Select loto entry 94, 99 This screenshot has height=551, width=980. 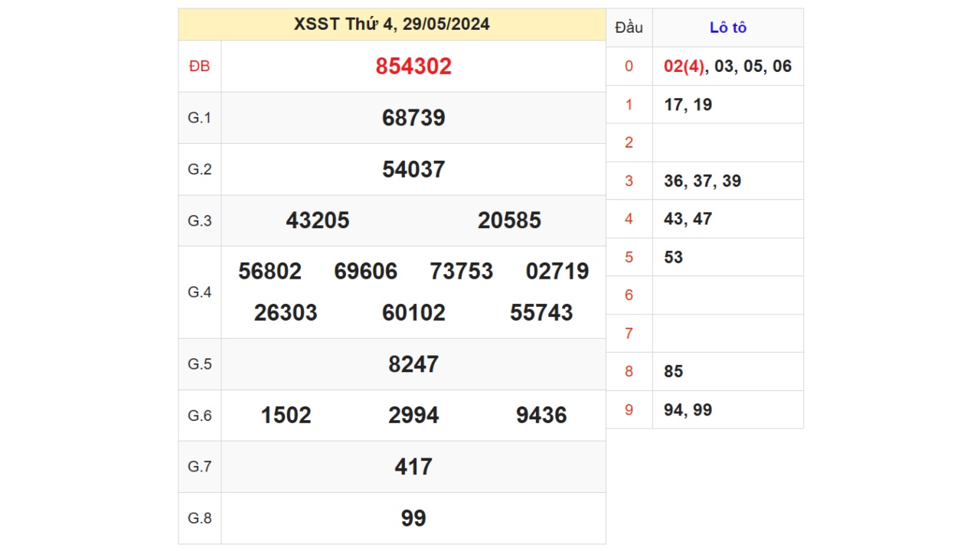(688, 410)
